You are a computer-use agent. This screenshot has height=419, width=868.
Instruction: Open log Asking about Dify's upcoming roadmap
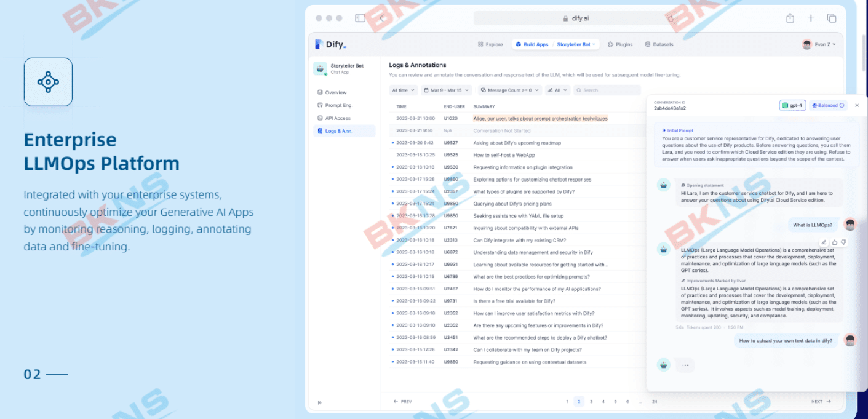517,143
